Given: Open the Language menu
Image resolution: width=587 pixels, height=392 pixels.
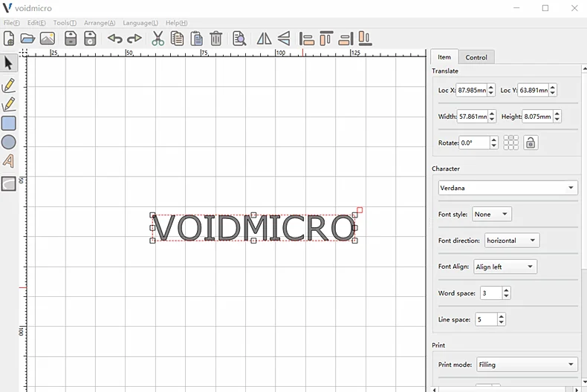Looking at the screenshot, I should click(x=140, y=23).
